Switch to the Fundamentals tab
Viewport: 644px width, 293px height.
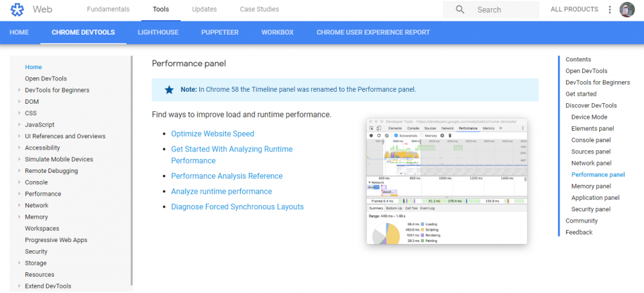tap(108, 9)
